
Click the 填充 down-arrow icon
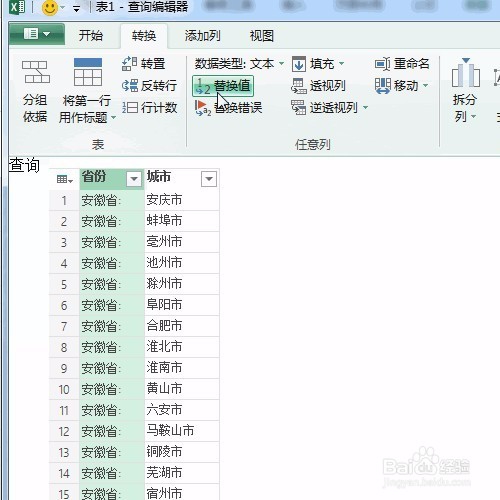[299, 64]
